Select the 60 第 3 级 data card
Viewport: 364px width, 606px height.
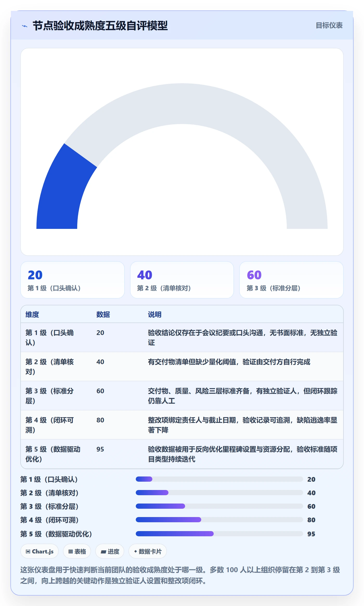point(291,280)
